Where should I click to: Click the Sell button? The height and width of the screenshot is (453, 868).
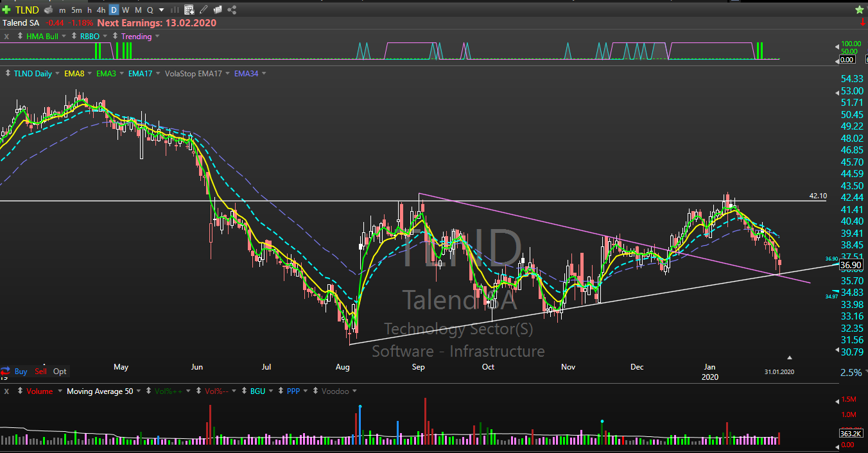40,372
